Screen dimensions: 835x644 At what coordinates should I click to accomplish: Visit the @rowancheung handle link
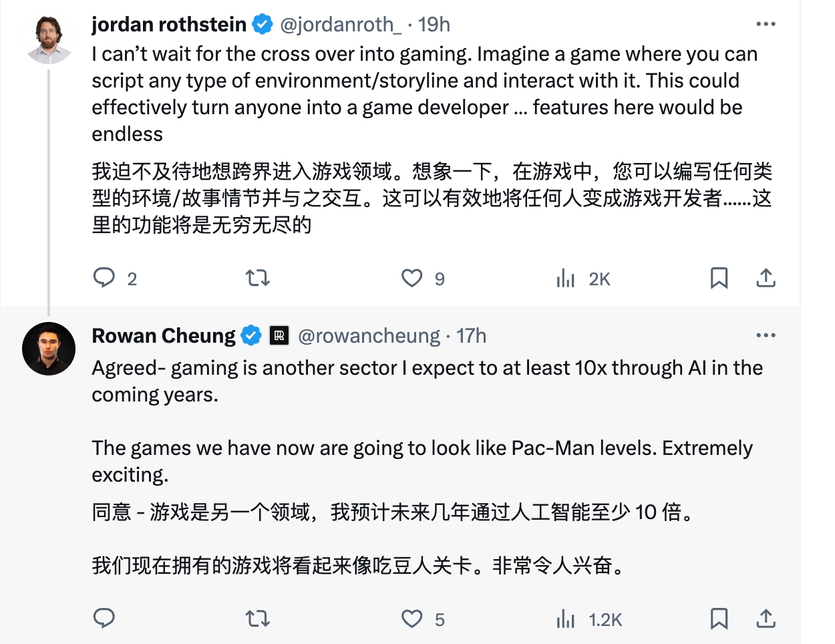coord(369,336)
